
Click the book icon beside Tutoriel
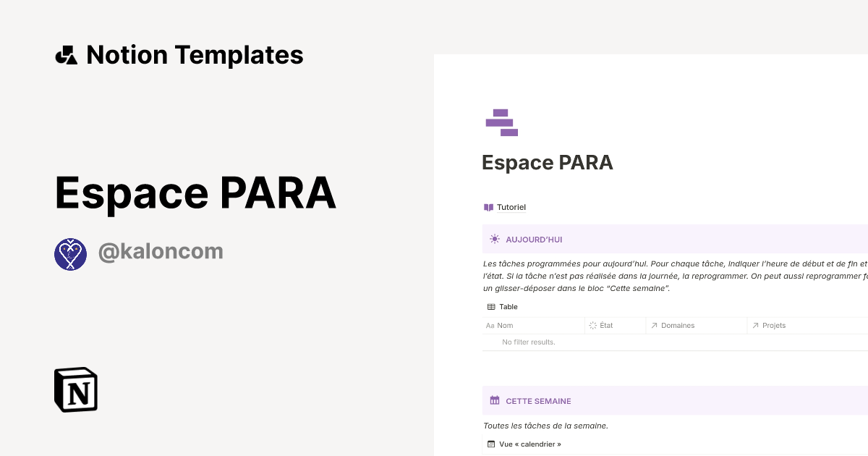click(488, 207)
